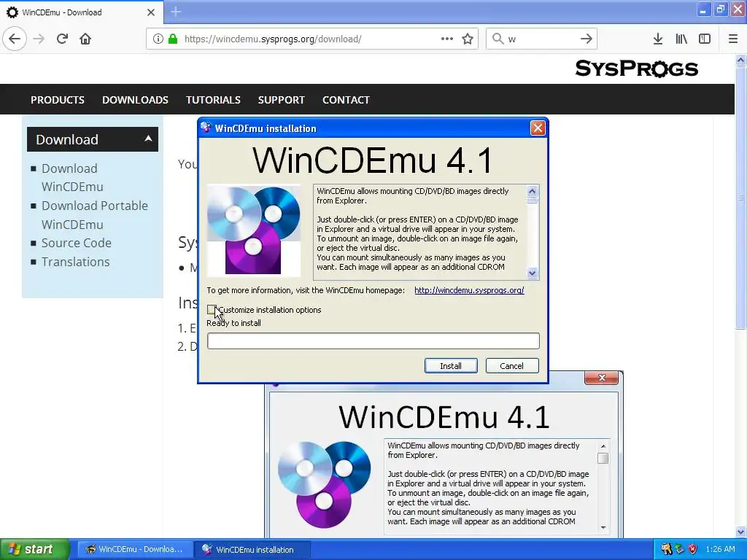Click the Cancel button
Image resolution: width=747 pixels, height=560 pixels.
[512, 366]
